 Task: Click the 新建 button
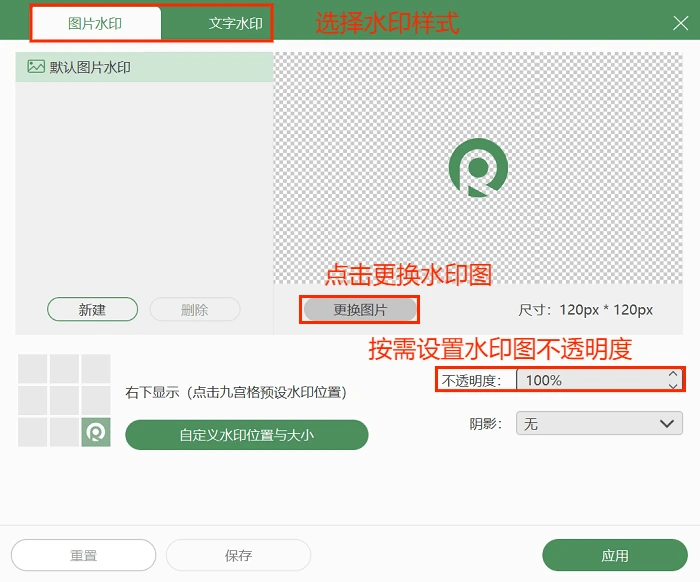(x=92, y=309)
